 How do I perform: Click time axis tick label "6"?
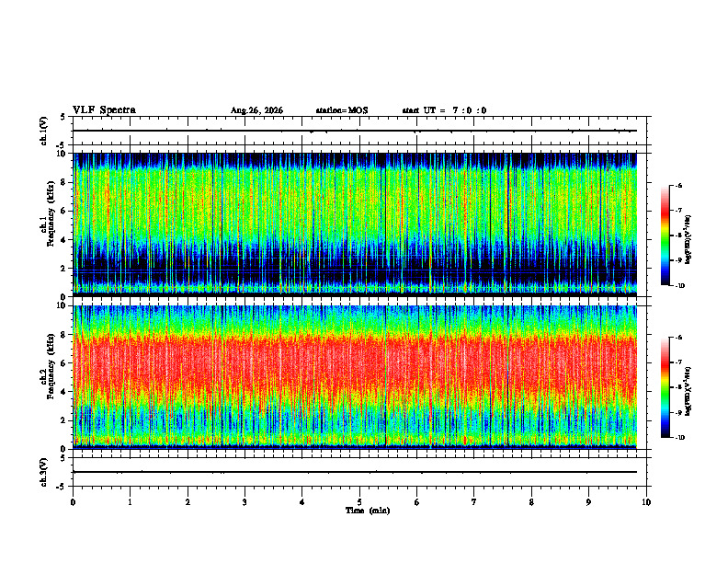click(417, 502)
